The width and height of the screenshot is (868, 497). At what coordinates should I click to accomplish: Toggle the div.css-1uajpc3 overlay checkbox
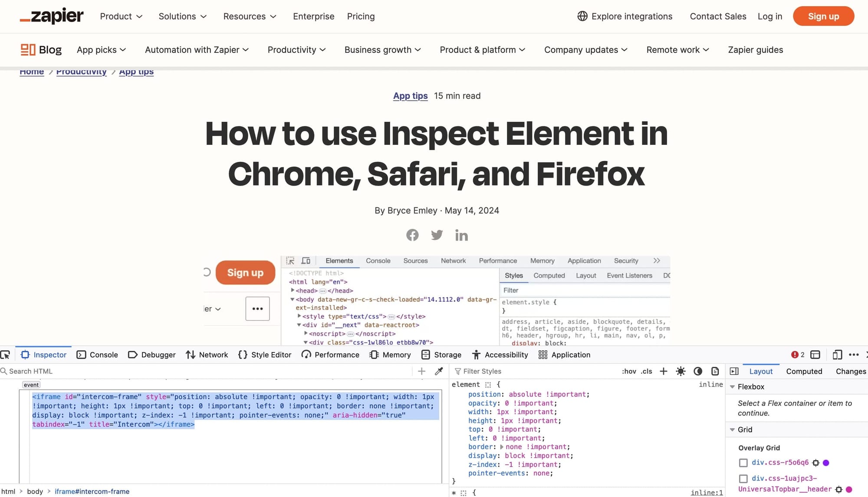point(743,478)
